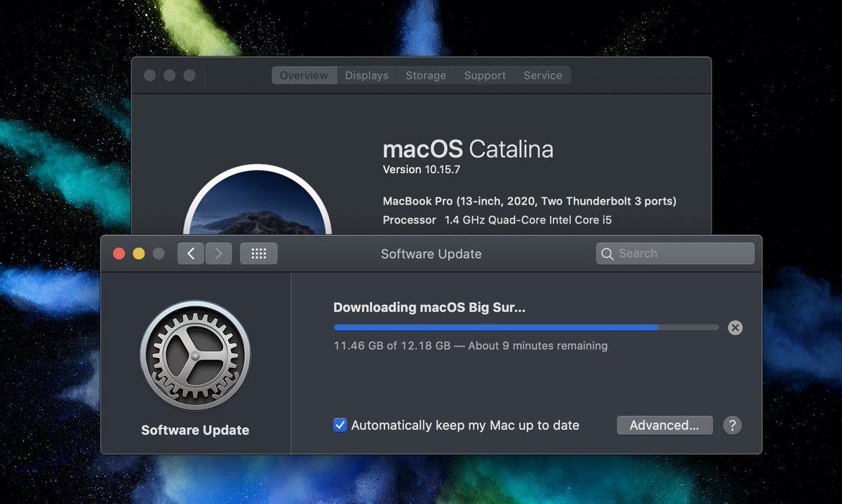Open the Advanced… options
The height and width of the screenshot is (504, 842).
[664, 425]
